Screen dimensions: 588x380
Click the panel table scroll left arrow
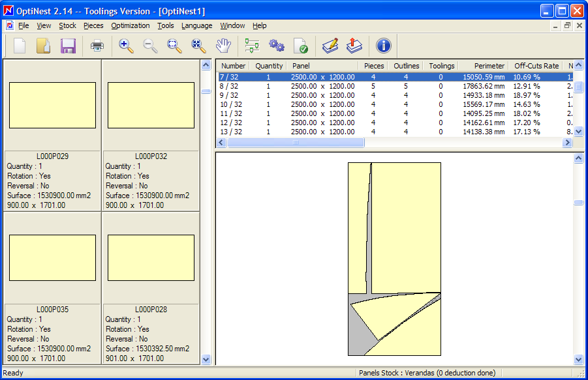click(221, 142)
